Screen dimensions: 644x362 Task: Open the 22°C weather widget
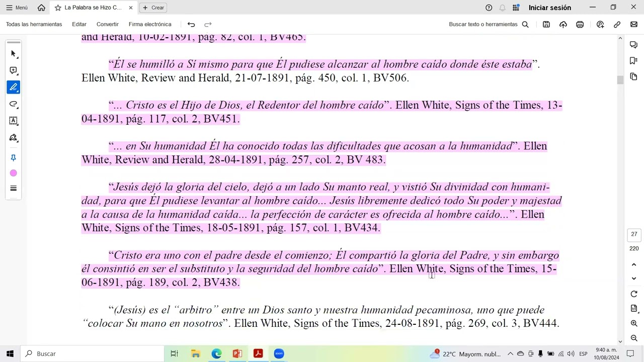coord(465,354)
